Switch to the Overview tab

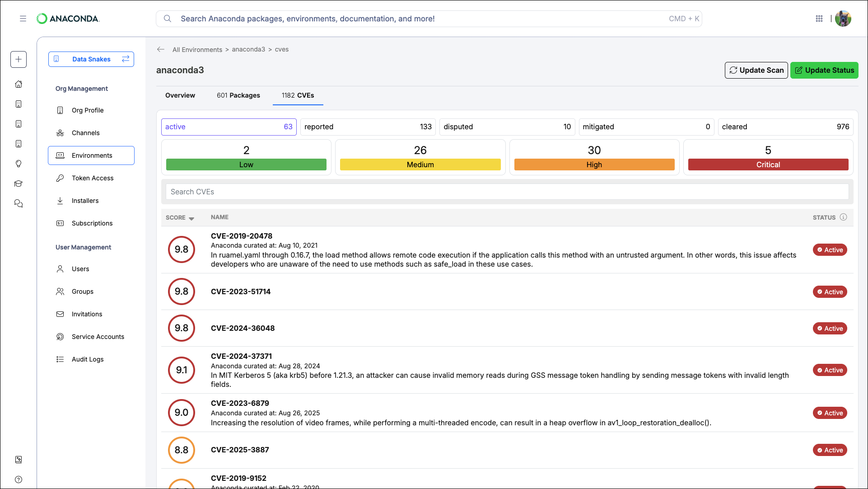tap(180, 95)
